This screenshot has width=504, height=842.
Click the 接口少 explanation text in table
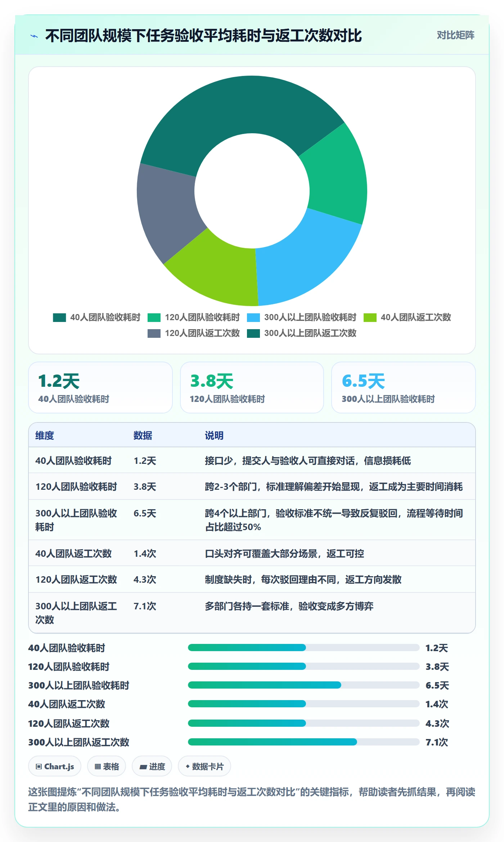[x=308, y=461]
